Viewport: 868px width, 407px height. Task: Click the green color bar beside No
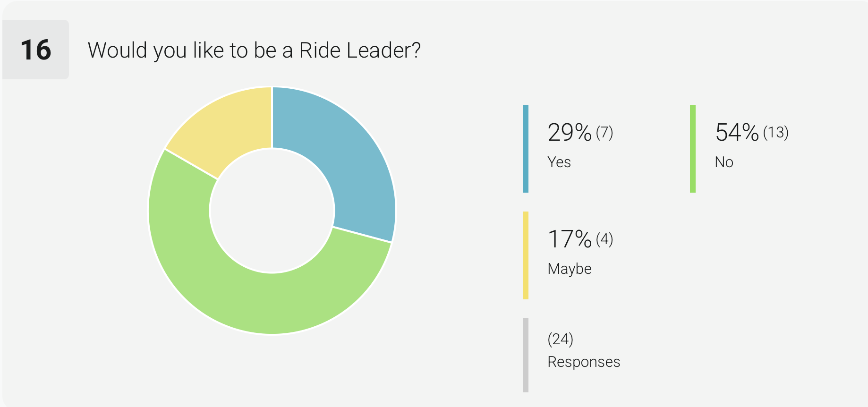tap(693, 149)
